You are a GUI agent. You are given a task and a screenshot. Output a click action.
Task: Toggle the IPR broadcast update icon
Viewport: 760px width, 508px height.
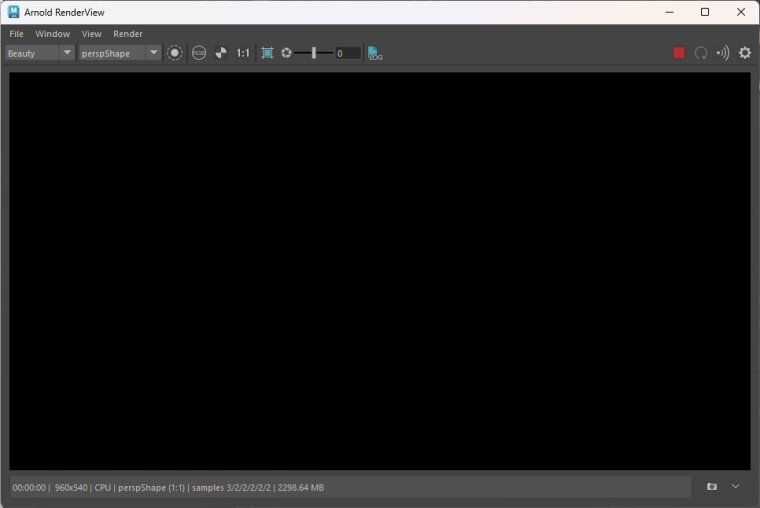[722, 53]
